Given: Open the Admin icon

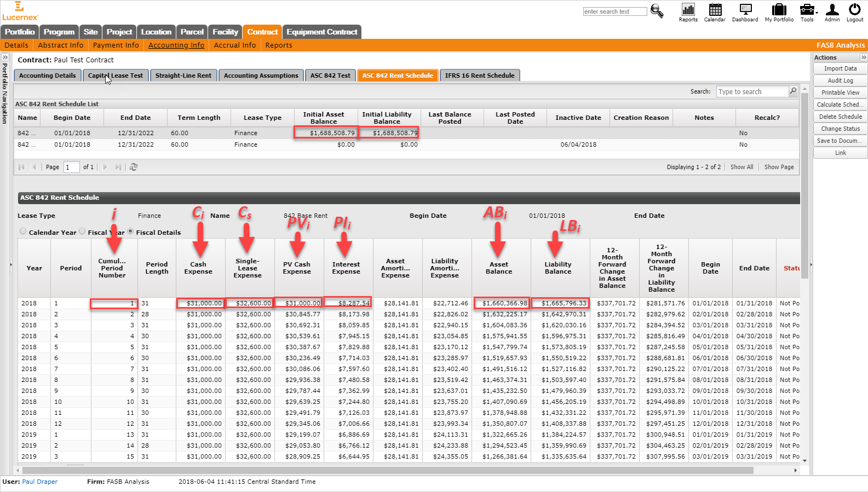Looking at the screenshot, I should click(832, 13).
